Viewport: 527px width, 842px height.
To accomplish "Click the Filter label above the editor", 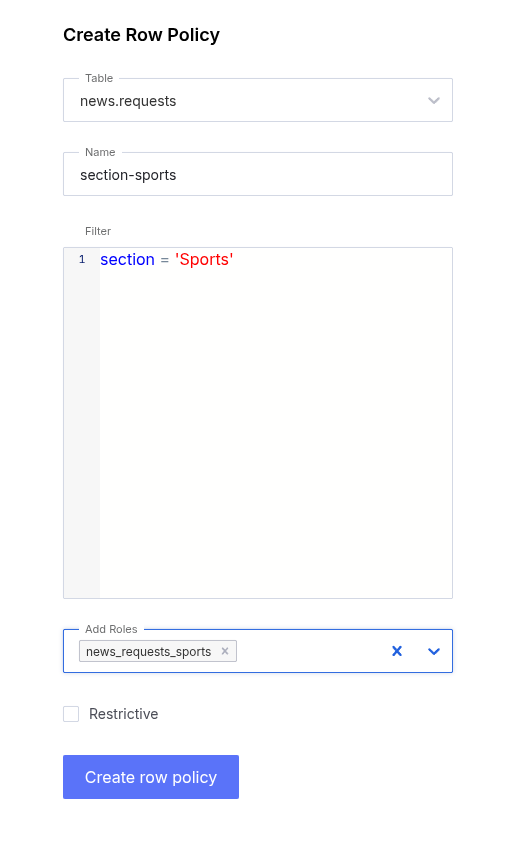I will (98, 231).
